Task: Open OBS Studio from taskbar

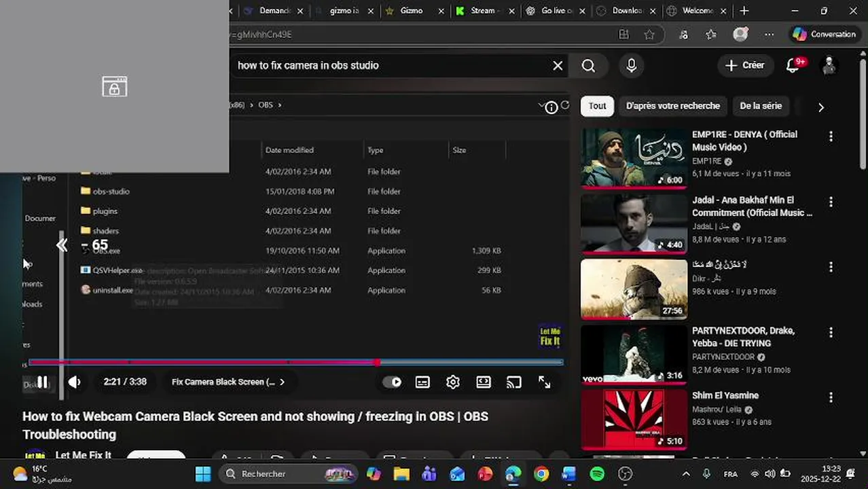Action: pyautogui.click(x=626, y=474)
